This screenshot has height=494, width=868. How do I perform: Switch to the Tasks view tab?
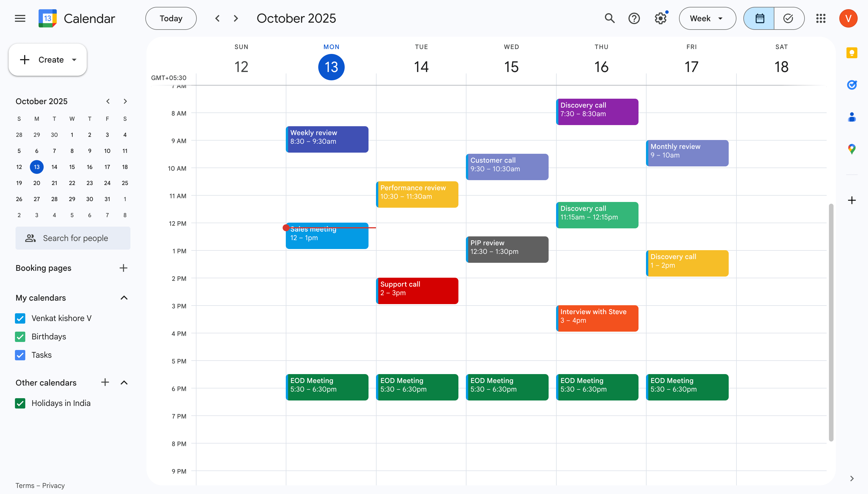(788, 18)
